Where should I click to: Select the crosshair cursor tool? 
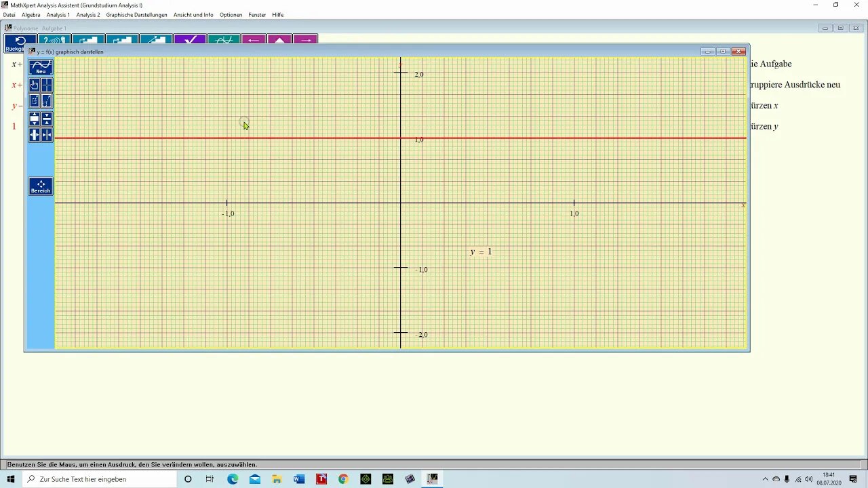(47, 85)
